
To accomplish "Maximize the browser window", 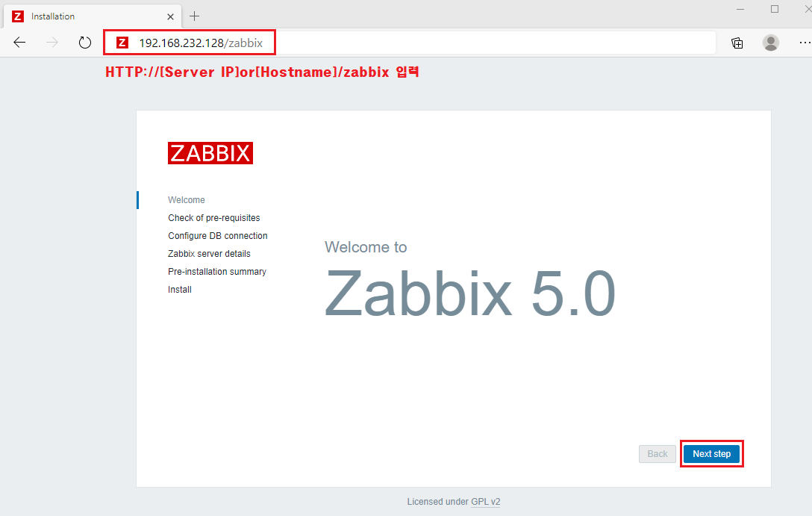I will (775, 9).
